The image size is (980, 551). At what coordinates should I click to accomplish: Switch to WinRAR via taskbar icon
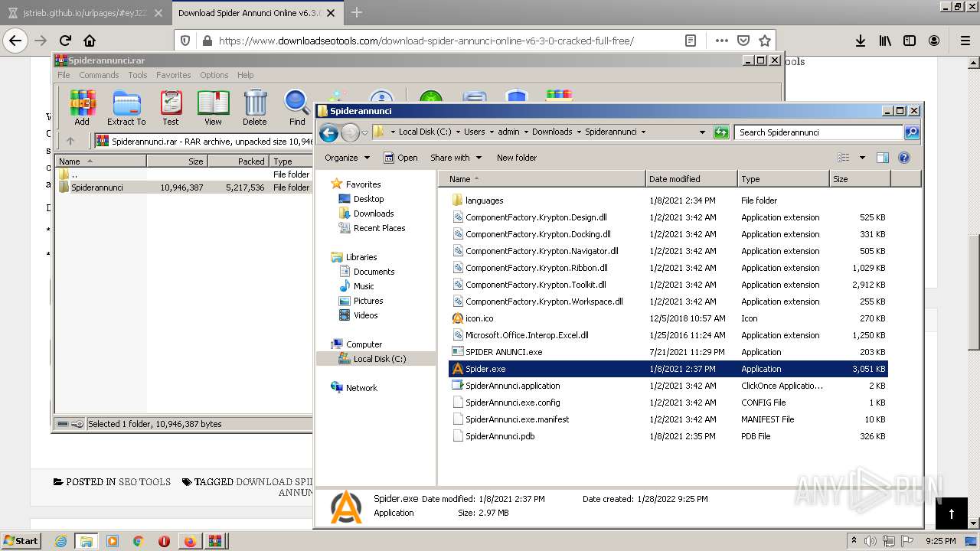coord(215,541)
